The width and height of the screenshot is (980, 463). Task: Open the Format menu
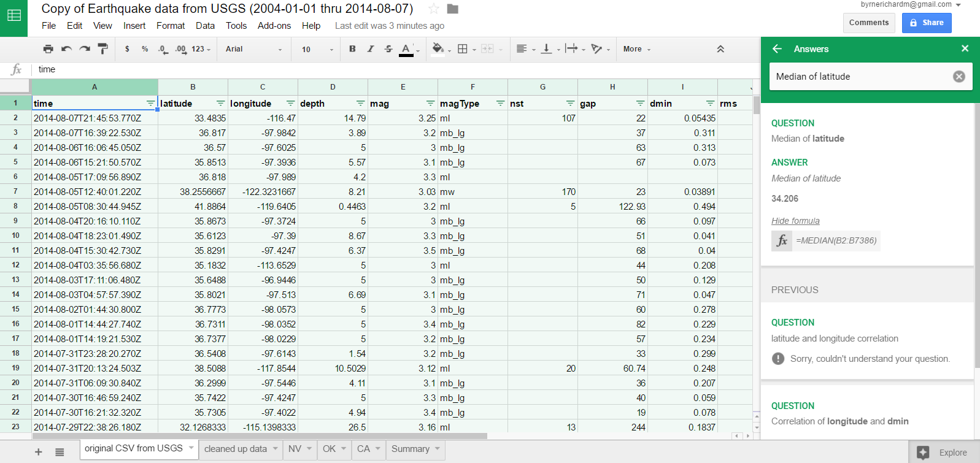click(x=171, y=26)
